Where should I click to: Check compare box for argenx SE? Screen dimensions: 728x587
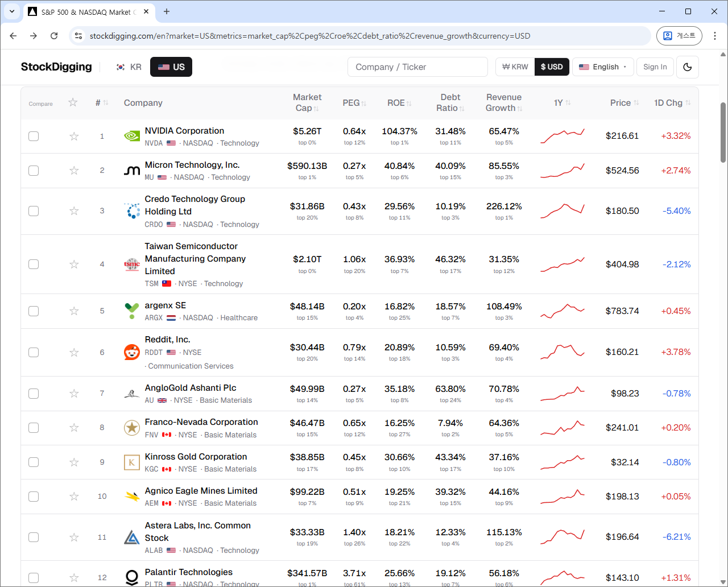34,311
